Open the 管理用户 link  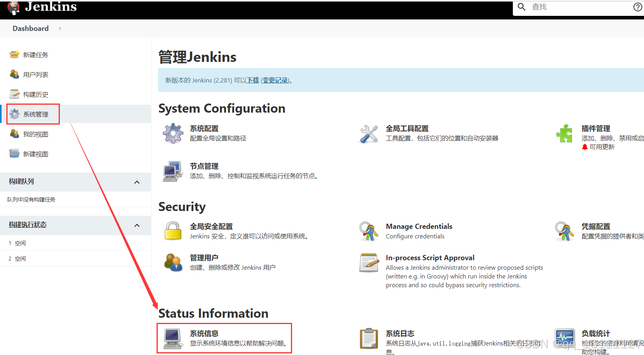[x=204, y=258]
